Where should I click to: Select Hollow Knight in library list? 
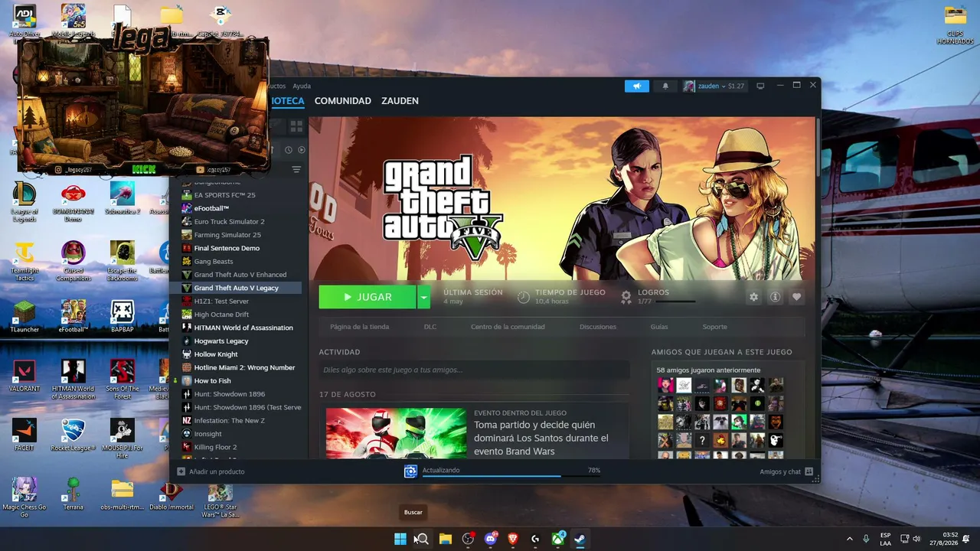[216, 354]
